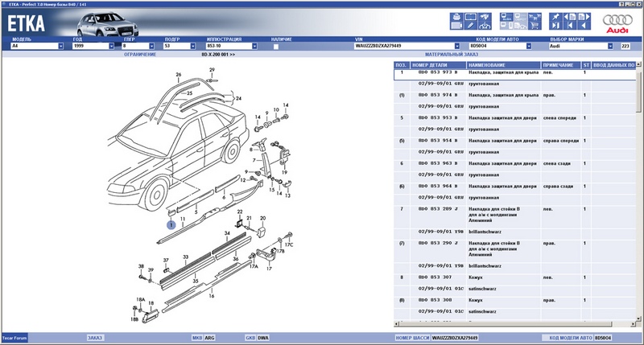Select part number 8D0 853 974 B
Screen dimensions: 644x345
438,95
